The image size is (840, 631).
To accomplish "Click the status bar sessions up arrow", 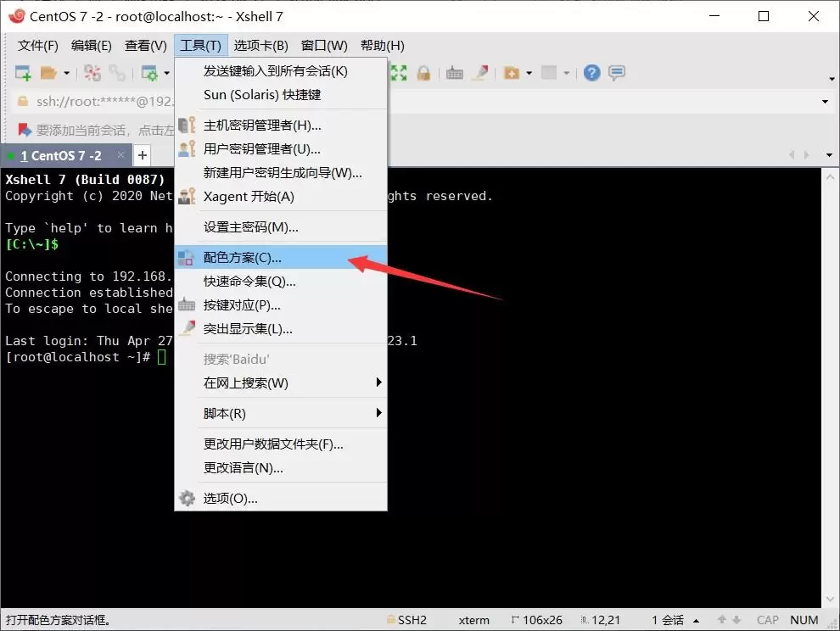I will click(696, 620).
